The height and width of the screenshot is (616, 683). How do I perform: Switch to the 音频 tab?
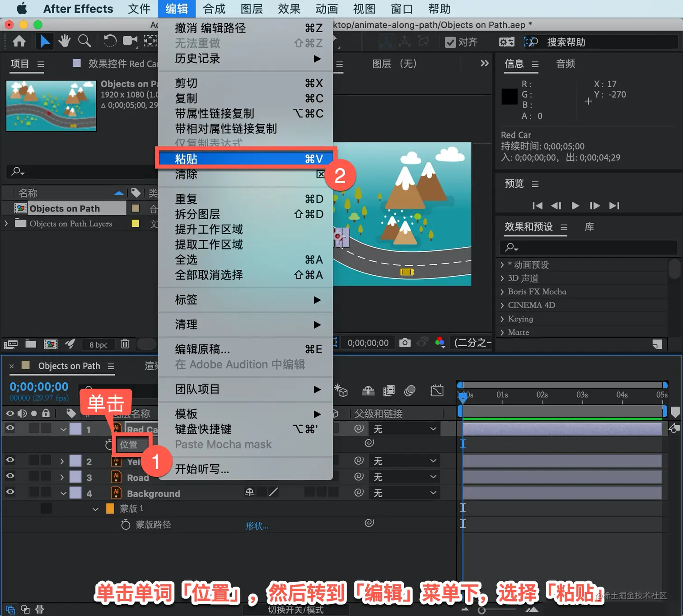[x=566, y=64]
